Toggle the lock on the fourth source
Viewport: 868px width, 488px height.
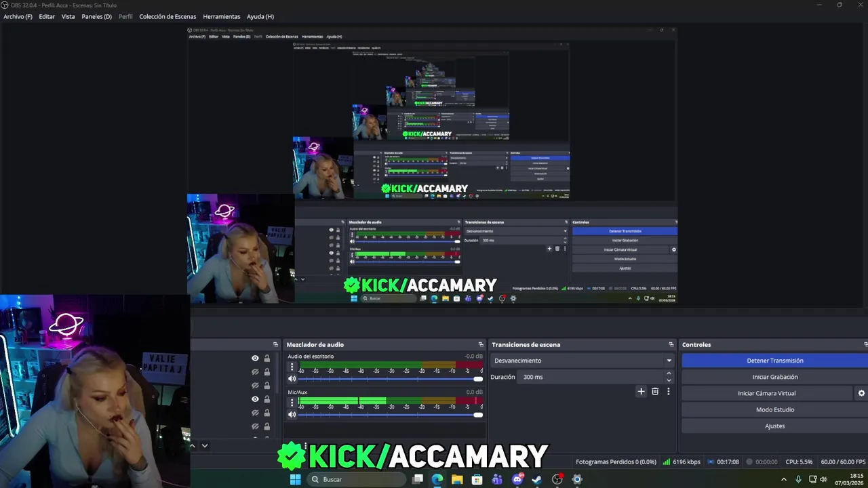coord(267,399)
